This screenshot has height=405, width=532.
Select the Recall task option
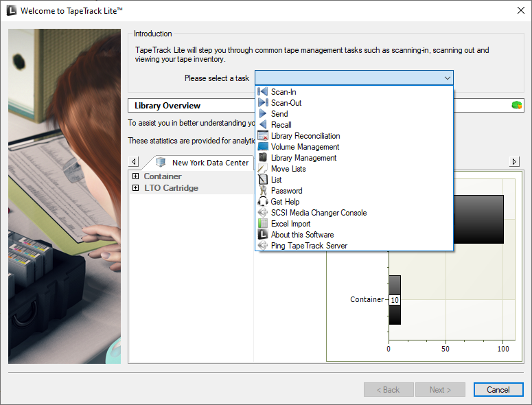click(x=354, y=124)
